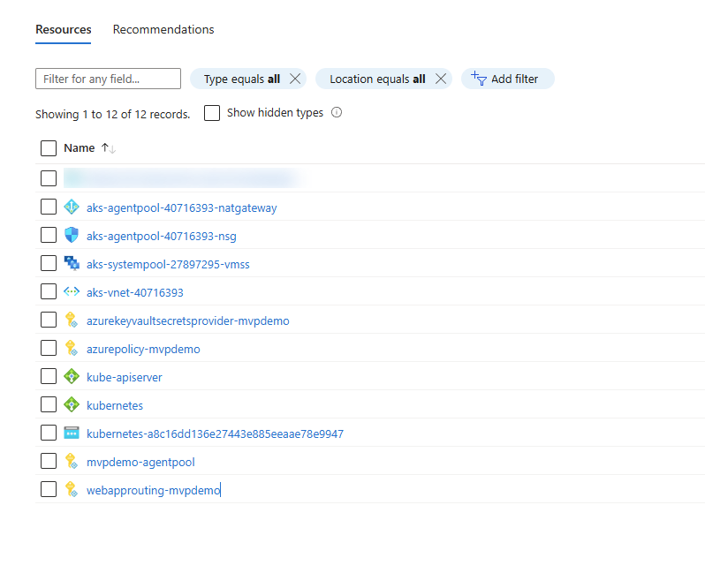
Task: Open the aks-systempool-27897295-vmss resource
Action: coord(168,265)
